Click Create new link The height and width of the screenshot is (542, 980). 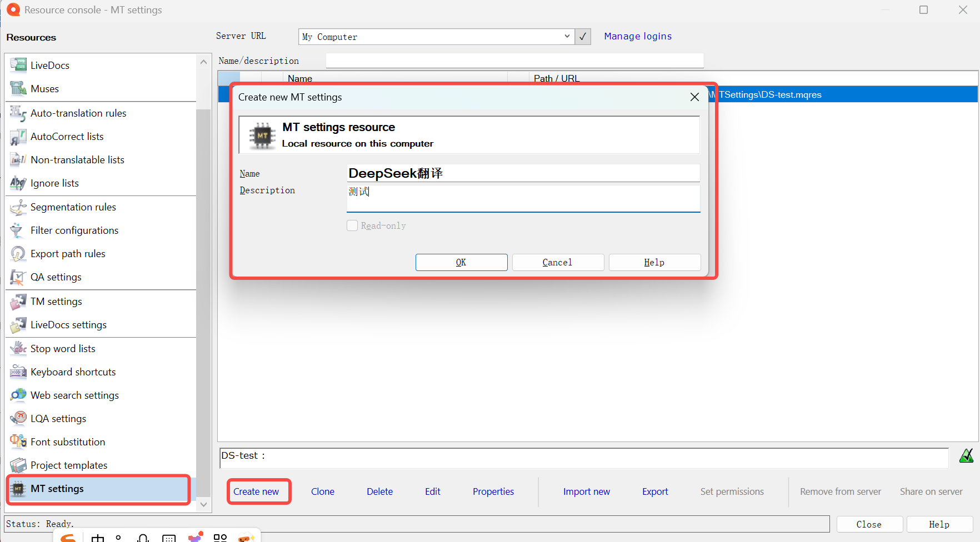256,491
